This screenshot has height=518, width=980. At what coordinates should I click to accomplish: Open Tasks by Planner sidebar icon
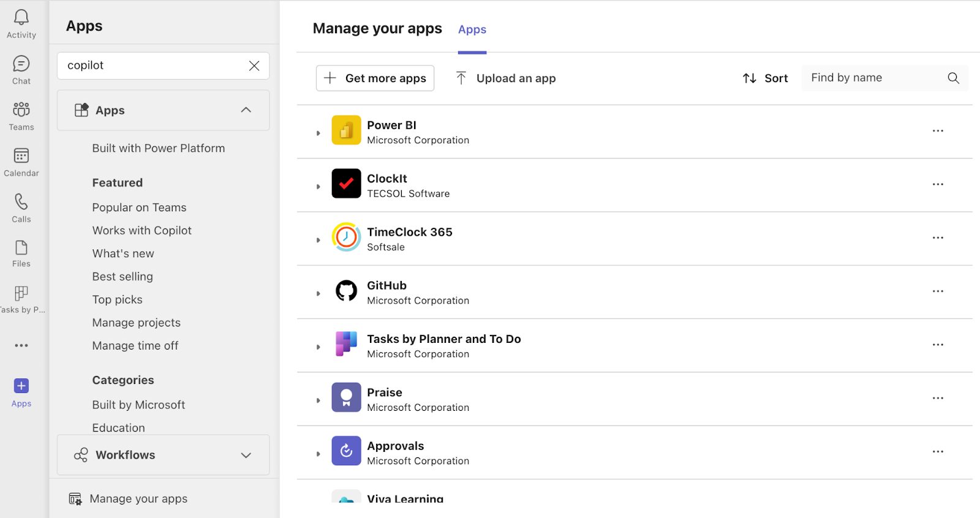[21, 293]
